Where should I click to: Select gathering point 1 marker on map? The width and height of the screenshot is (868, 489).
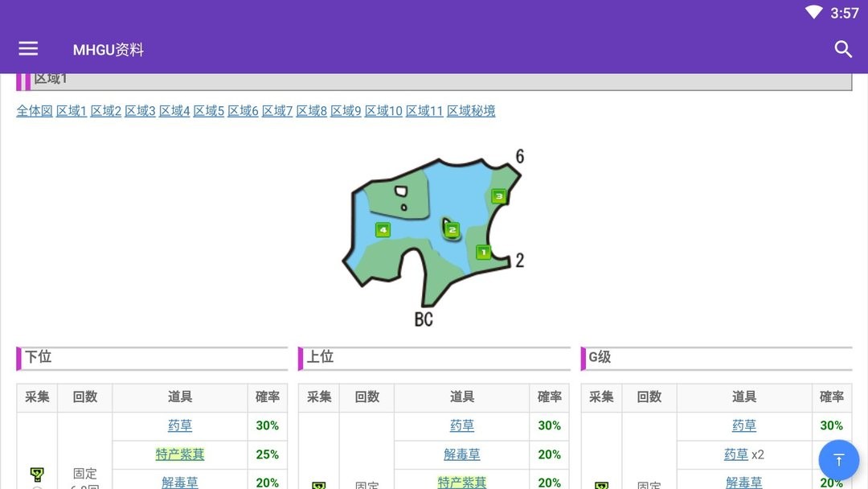click(483, 252)
